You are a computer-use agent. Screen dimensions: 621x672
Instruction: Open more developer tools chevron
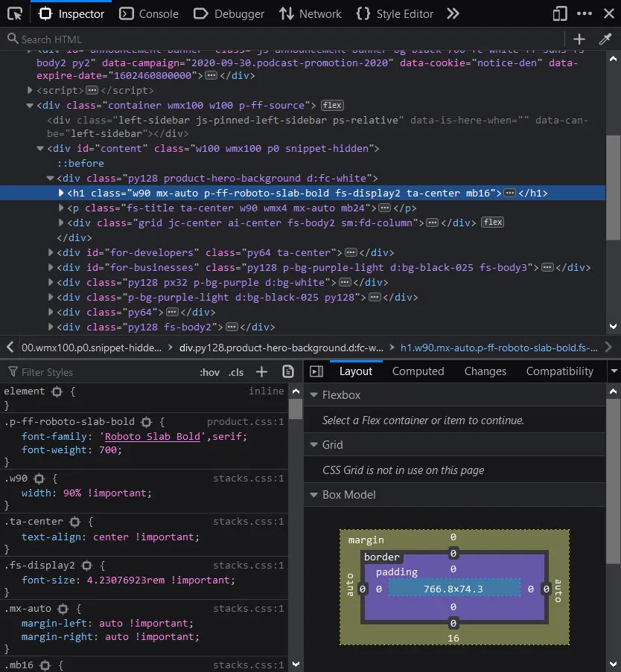(x=453, y=13)
